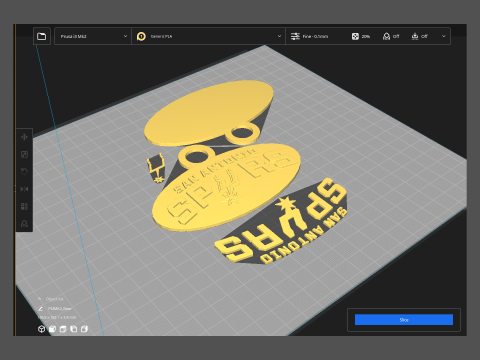Image resolution: width=480 pixels, height=360 pixels.
Task: Switch to top view
Action: click(63, 329)
